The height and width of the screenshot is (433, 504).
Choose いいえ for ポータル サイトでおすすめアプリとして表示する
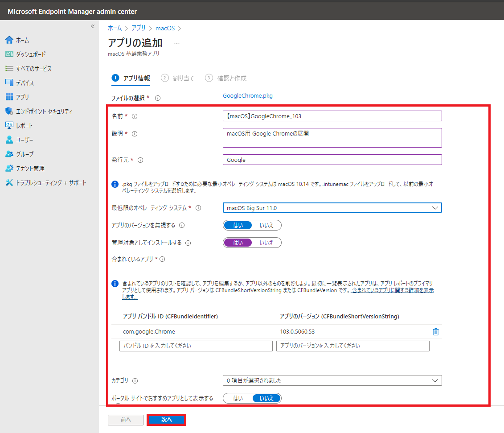[266, 398]
